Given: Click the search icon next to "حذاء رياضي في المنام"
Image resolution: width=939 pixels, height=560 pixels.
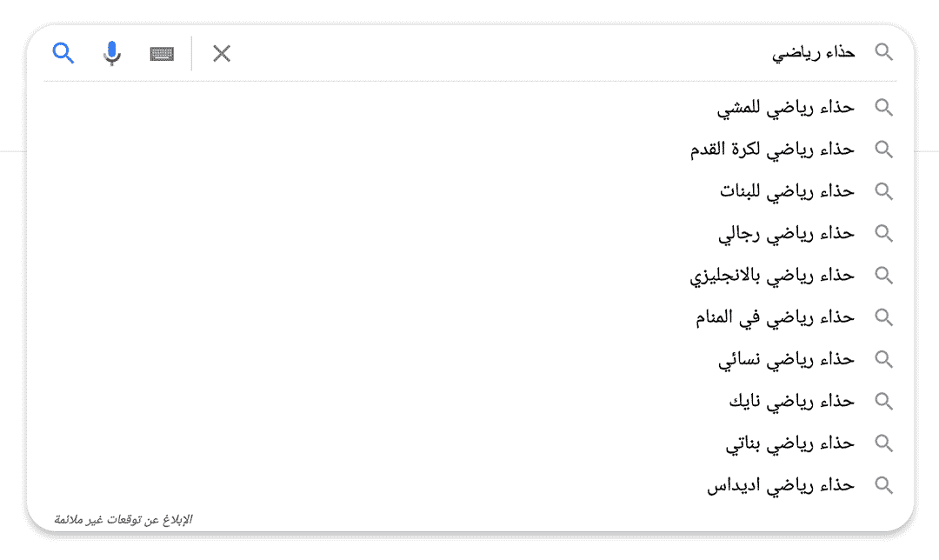Looking at the screenshot, I should click(x=884, y=317).
